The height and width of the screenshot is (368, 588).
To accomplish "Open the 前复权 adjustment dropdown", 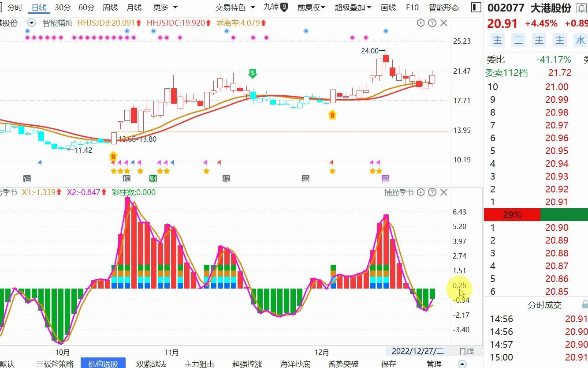I will coord(311,8).
